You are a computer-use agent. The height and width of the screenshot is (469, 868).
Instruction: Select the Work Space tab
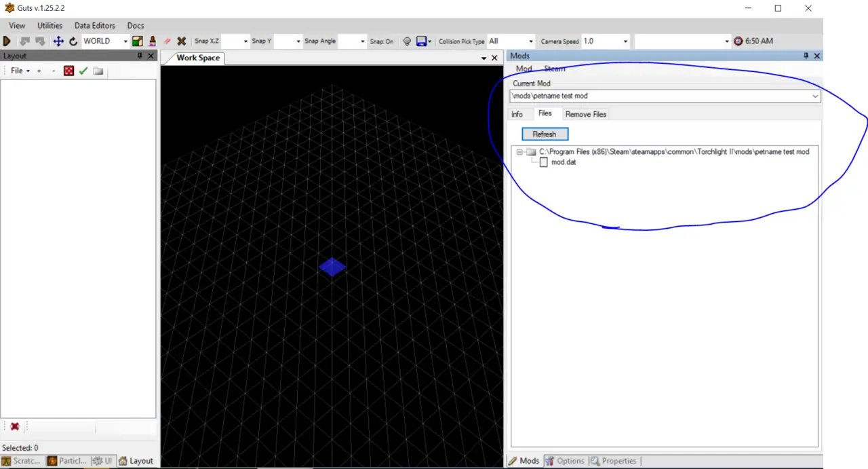(198, 58)
